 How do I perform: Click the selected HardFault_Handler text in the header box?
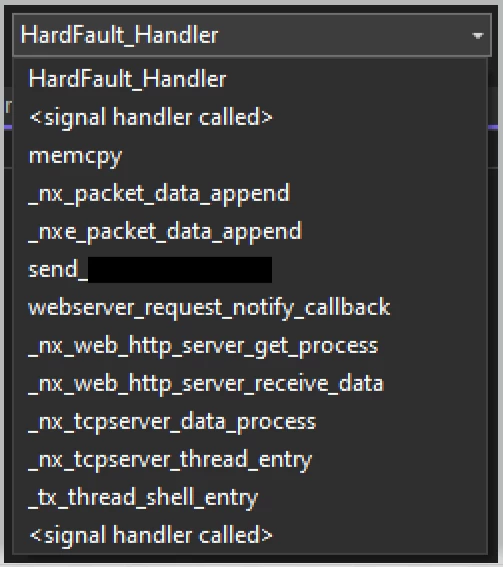tap(119, 35)
